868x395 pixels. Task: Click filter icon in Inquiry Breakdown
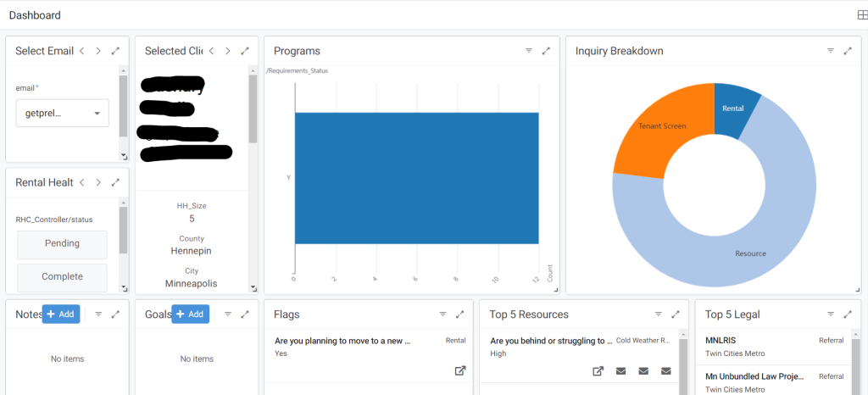coord(831,51)
